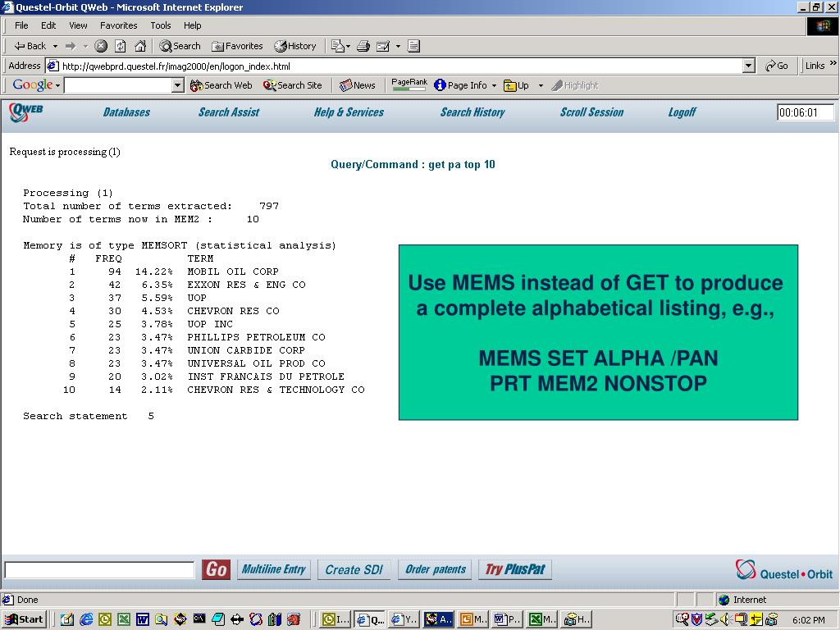Open the Page Info dropdown
The height and width of the screenshot is (630, 840).
click(494, 85)
